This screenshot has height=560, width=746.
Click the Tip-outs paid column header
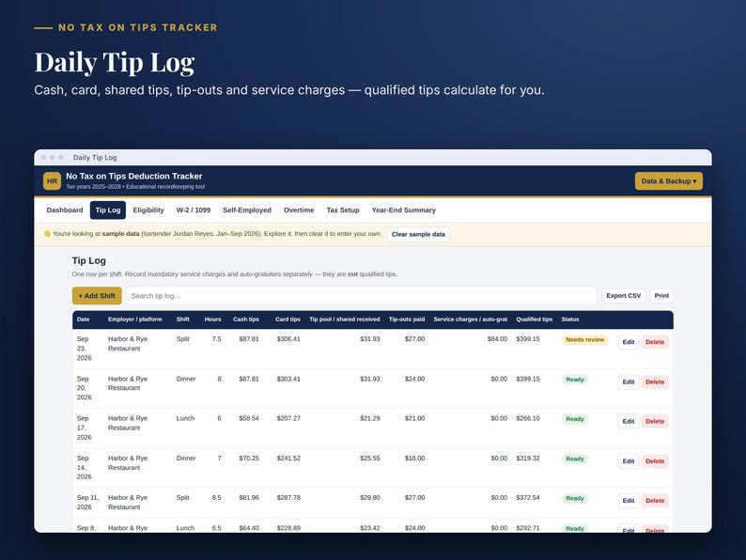coord(407,319)
